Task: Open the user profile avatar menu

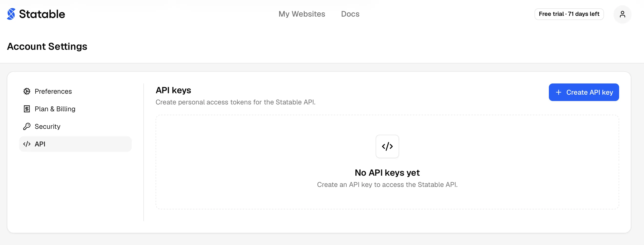Action: tap(622, 14)
